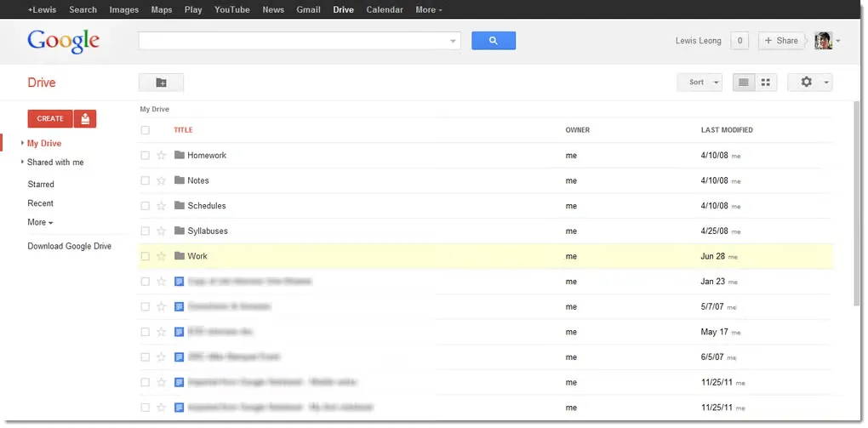This screenshot has height=428, width=868.
Task: Star the document modified 6/5/07
Action: tap(161, 357)
